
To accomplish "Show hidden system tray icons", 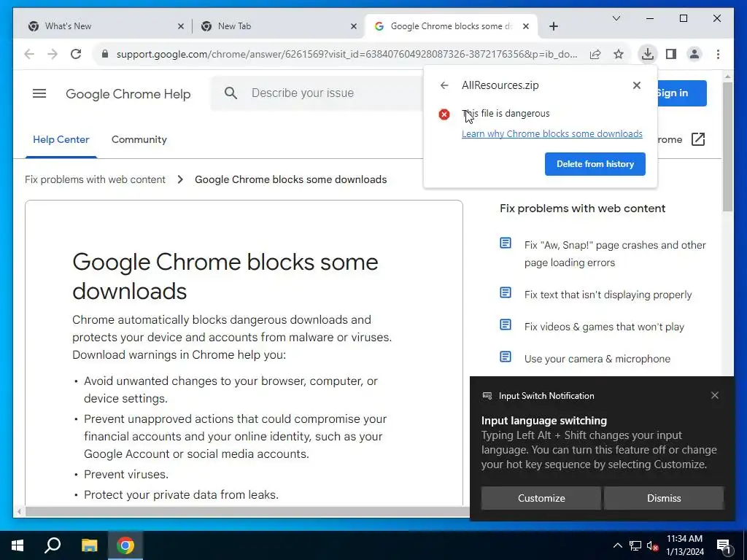I will pos(617,545).
